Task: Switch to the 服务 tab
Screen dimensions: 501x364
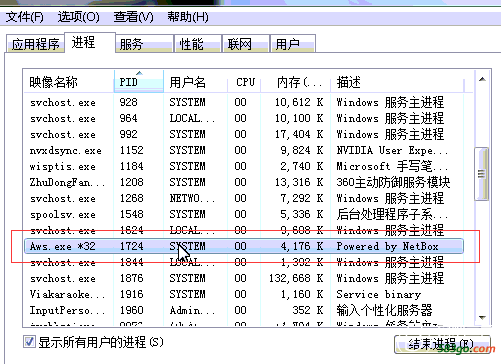Action: (144, 44)
